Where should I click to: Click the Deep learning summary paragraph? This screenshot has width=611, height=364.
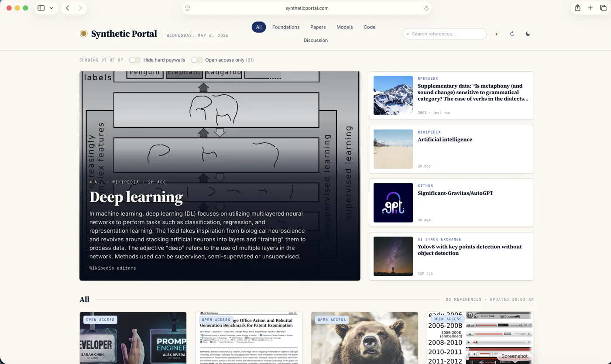[198, 235]
